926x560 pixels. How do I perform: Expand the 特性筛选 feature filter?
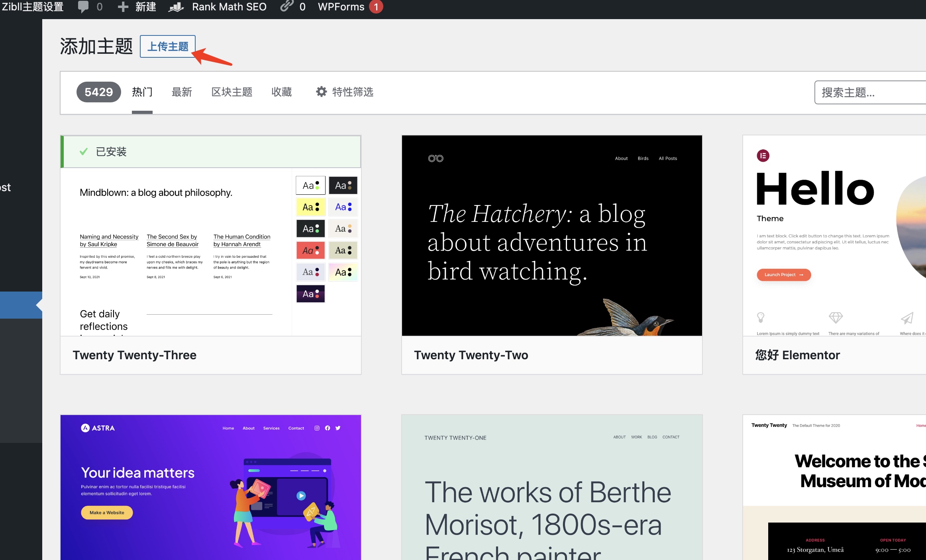tap(352, 92)
